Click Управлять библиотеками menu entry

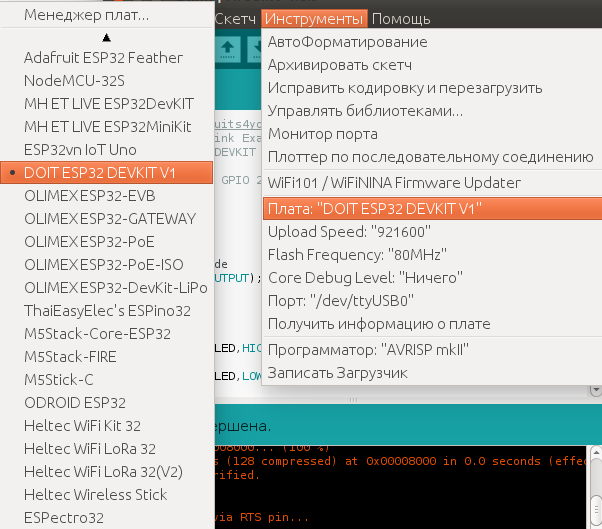365,110
